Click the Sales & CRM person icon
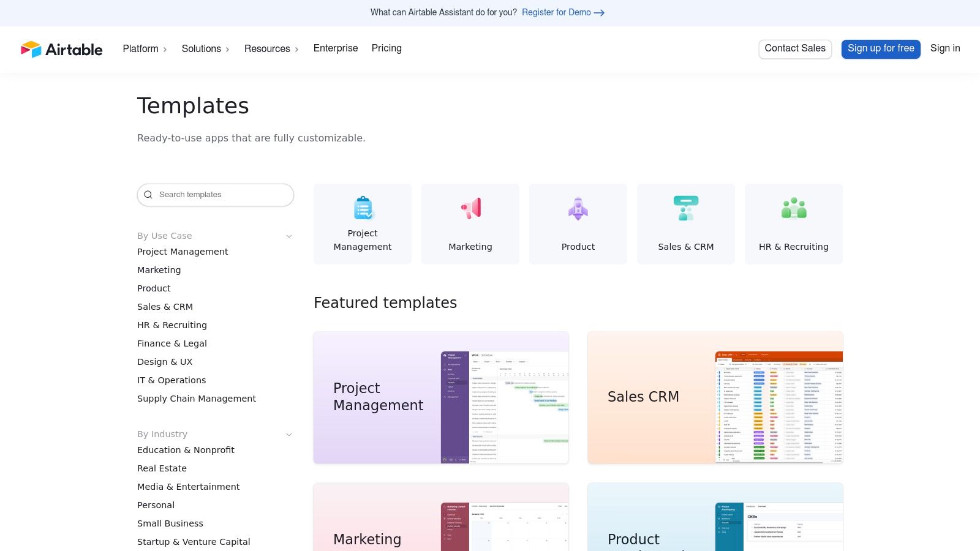Screen dimensions: 980x551 [x=686, y=208]
